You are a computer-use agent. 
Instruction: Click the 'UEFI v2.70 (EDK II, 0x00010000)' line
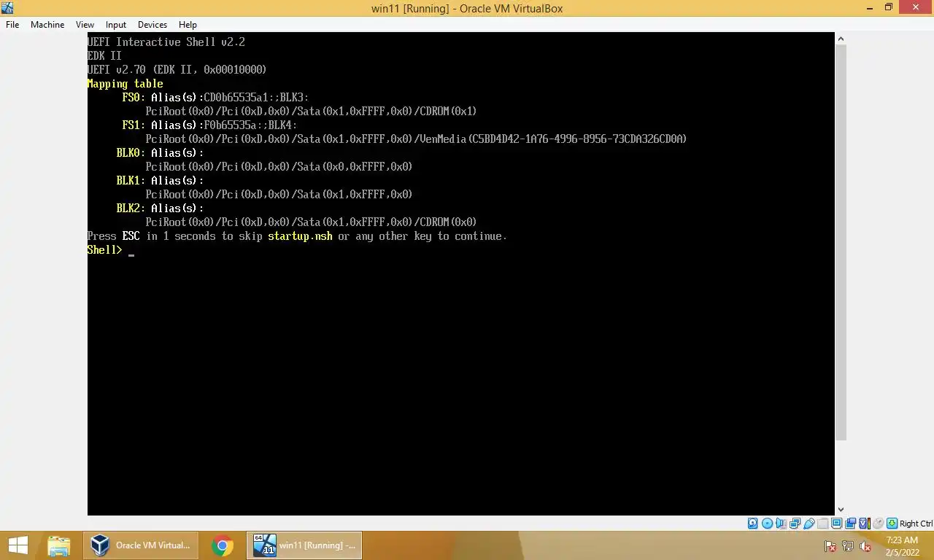click(177, 70)
